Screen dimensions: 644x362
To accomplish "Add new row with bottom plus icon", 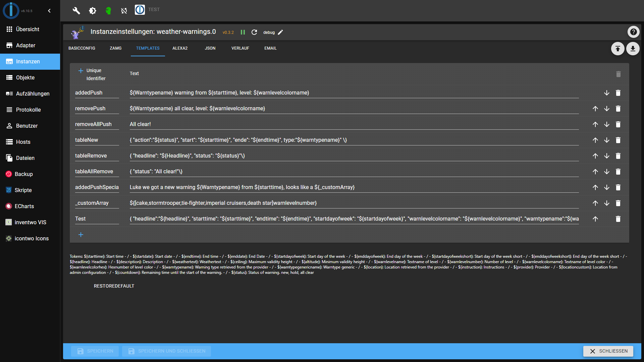I will 81,235.
